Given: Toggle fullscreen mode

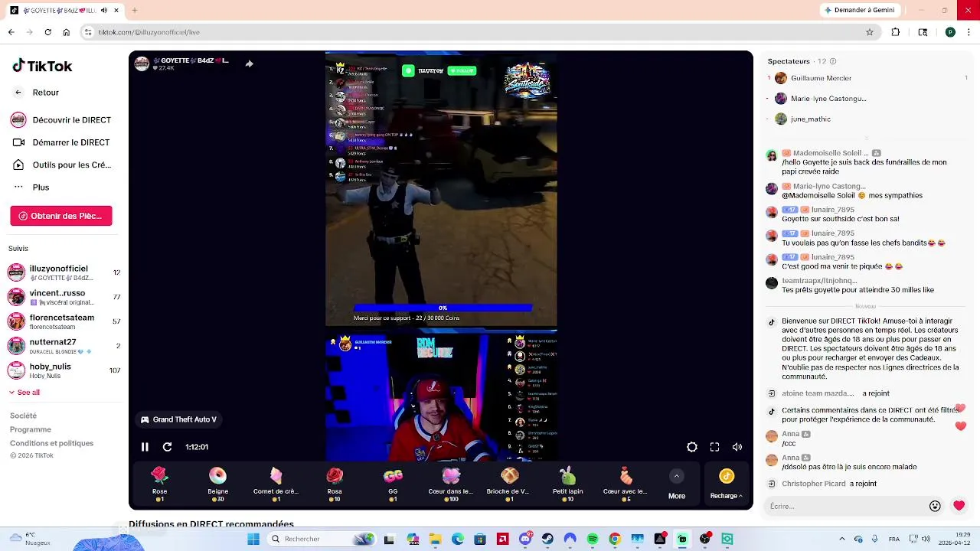Looking at the screenshot, I should (714, 447).
